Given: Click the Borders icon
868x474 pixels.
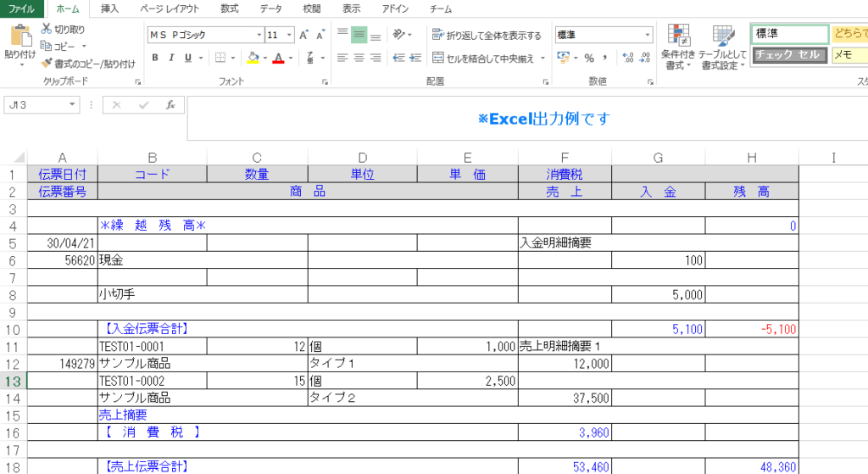Looking at the screenshot, I should click(220, 58).
